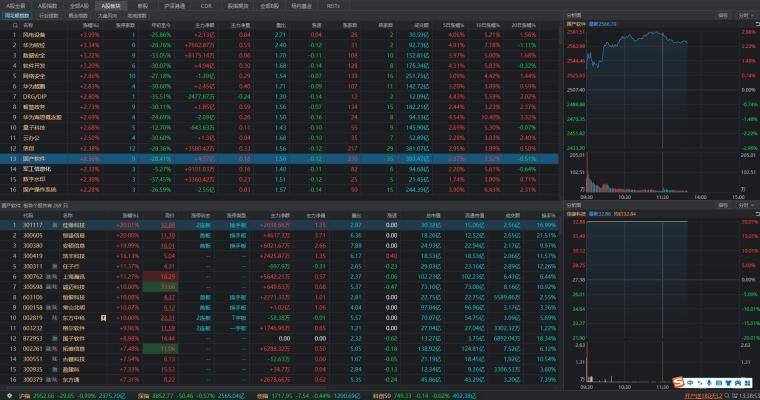Toggle the Sogou 中 language mode icon

point(690,383)
